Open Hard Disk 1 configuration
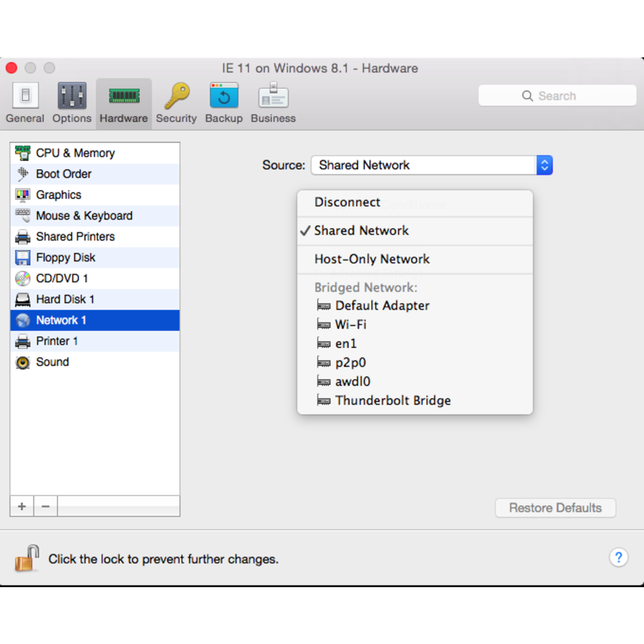 65,299
